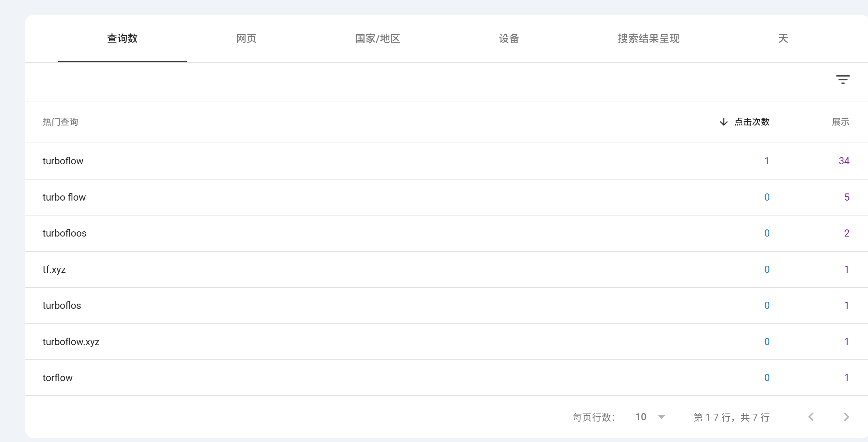Viewport: 868px width, 442px height.
Task: Select the turboflow query row
Action: click(446, 161)
